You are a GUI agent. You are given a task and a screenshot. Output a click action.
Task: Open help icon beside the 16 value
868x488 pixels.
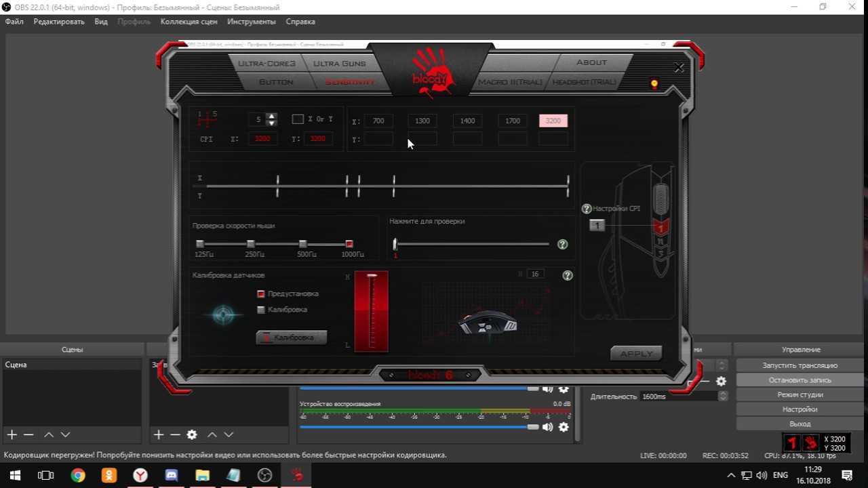click(568, 275)
